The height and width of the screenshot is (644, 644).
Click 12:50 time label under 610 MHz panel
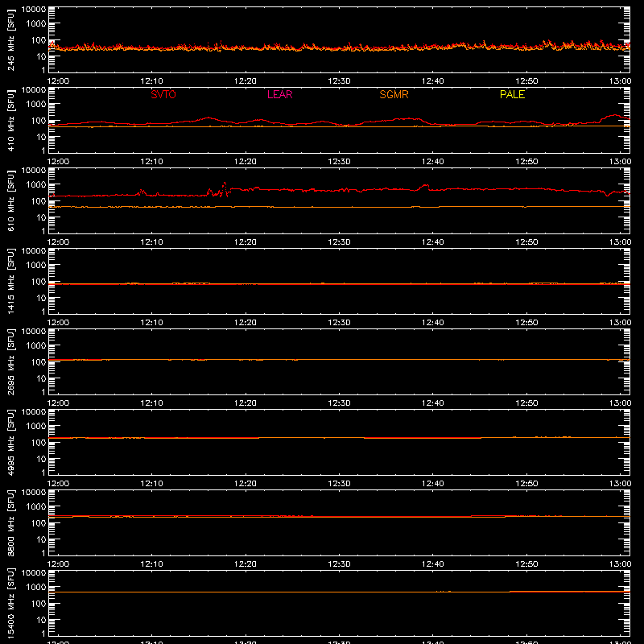(526, 242)
